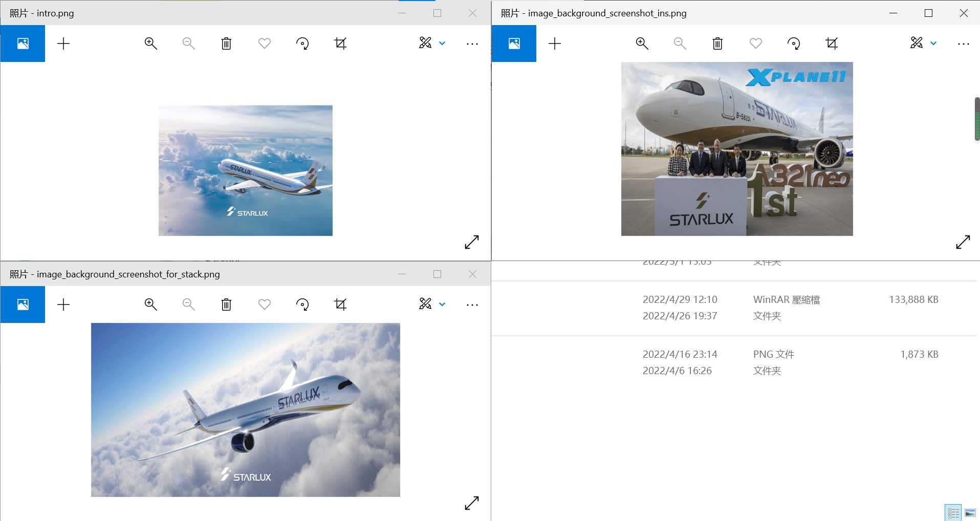Enter full screen in for_stack.png window

point(472,503)
